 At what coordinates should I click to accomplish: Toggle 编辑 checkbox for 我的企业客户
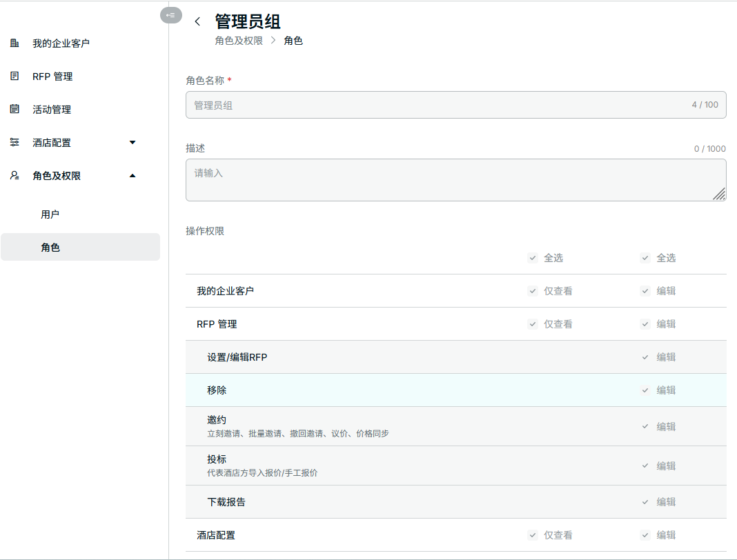(x=645, y=291)
